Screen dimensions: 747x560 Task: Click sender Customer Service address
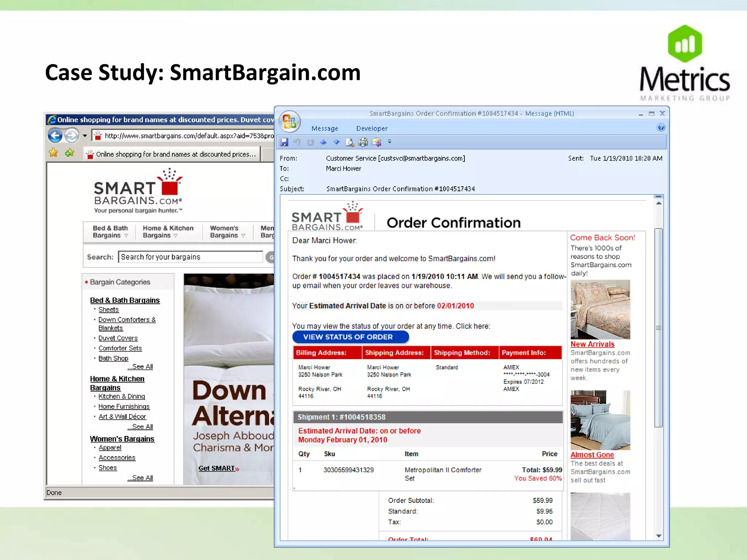point(395,158)
